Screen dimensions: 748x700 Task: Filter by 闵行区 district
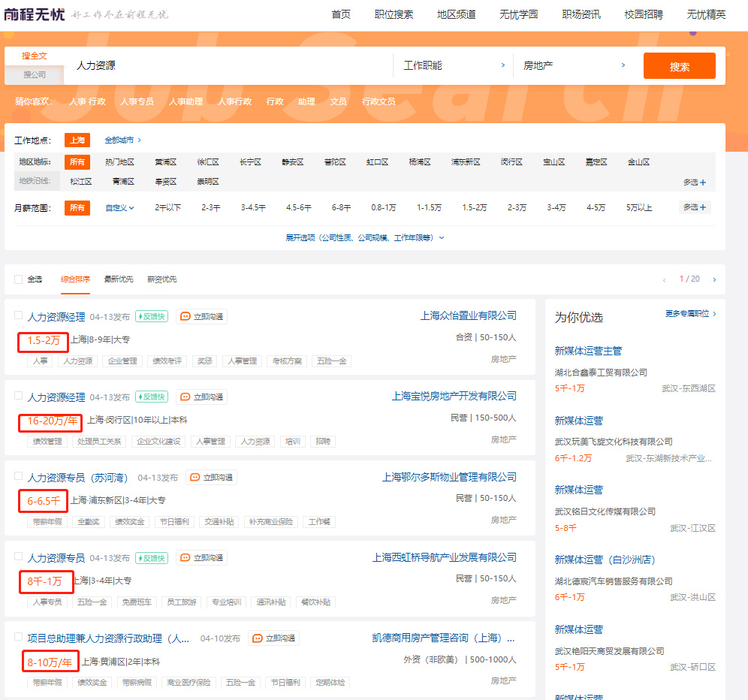pyautogui.click(x=511, y=162)
